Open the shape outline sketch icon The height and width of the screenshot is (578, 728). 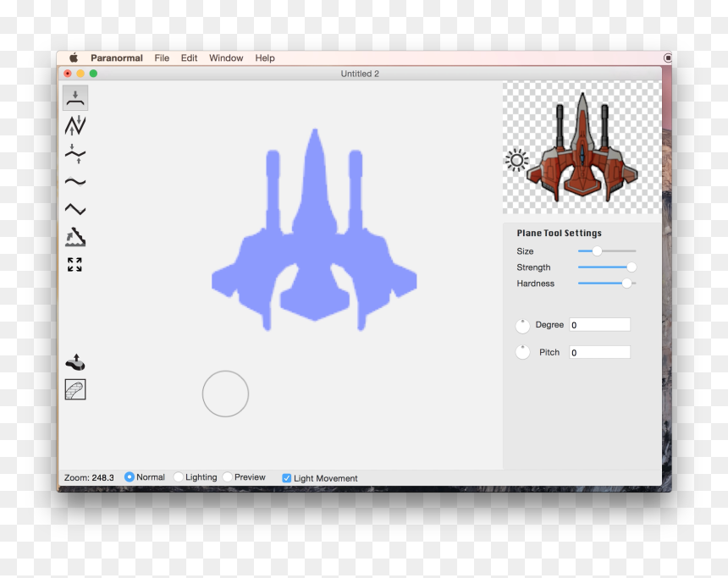pyautogui.click(x=75, y=389)
